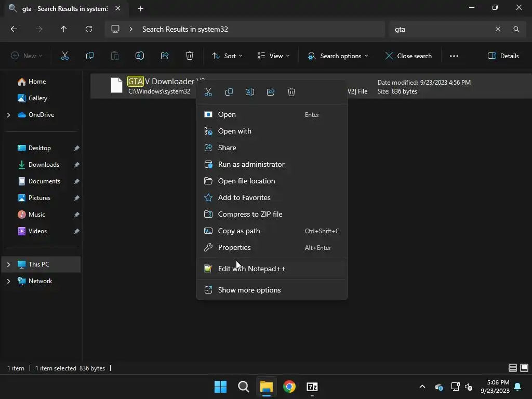
Task: Click the address bar breadcrumb chevron
Action: 131,29
